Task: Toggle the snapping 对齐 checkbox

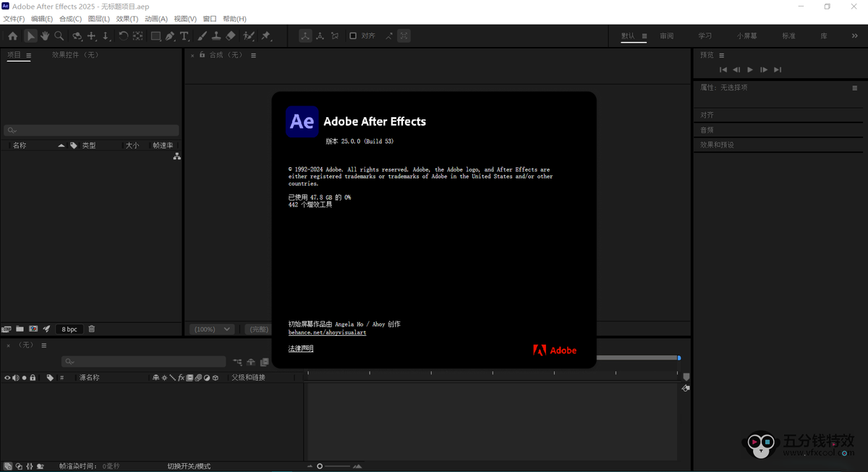Action: point(353,35)
